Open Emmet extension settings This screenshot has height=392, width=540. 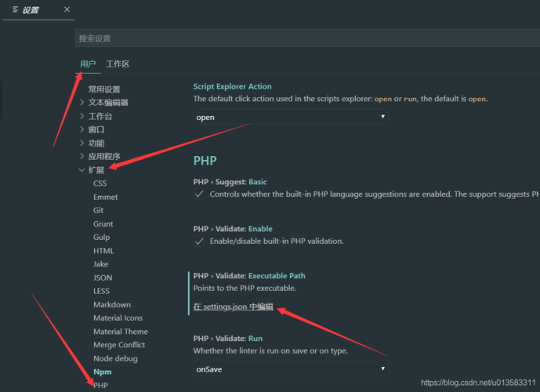105,197
